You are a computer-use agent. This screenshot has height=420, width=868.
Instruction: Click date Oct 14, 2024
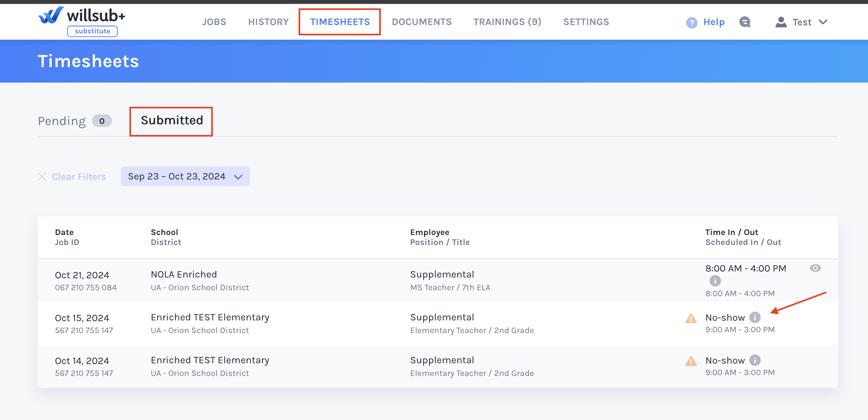[82, 361]
